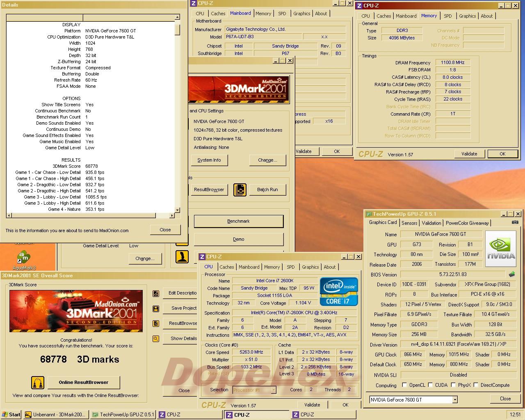The image size is (525, 420).
Task: Switch to SPD tab in CPU-Z Memory window
Action: pyautogui.click(x=448, y=16)
